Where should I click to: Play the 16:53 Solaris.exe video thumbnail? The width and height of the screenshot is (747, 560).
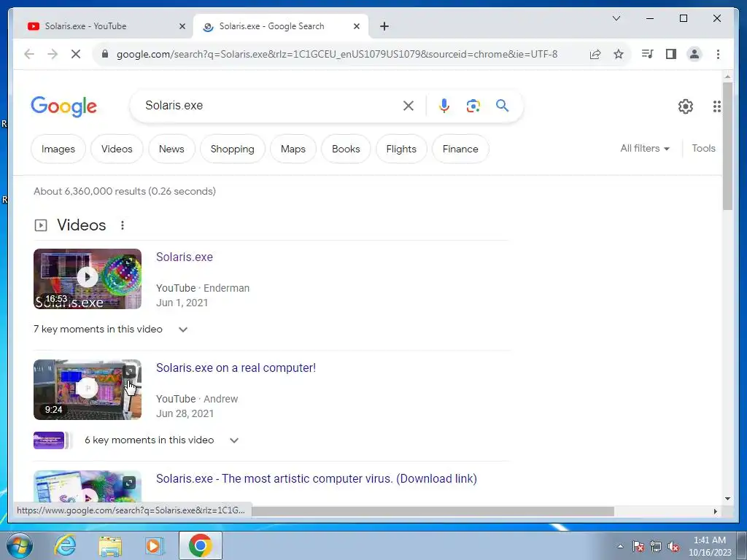88,279
